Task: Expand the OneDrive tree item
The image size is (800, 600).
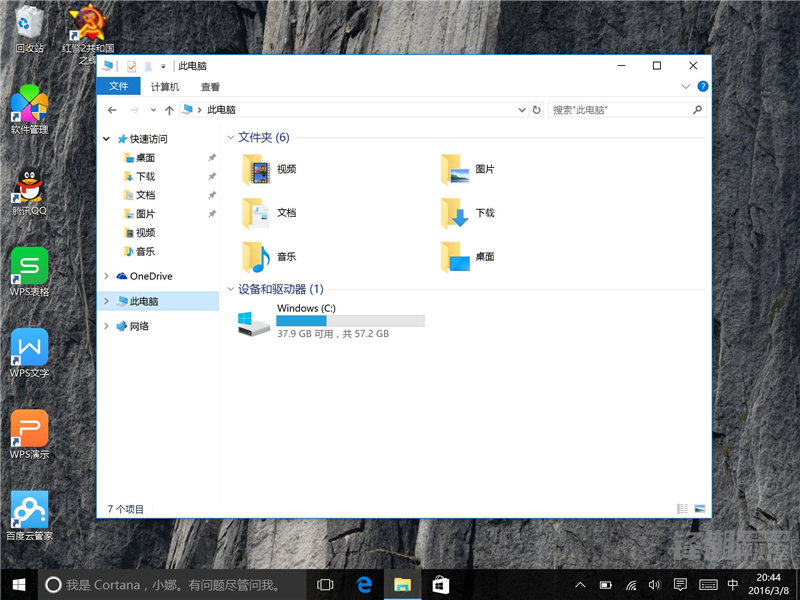Action: click(x=107, y=276)
